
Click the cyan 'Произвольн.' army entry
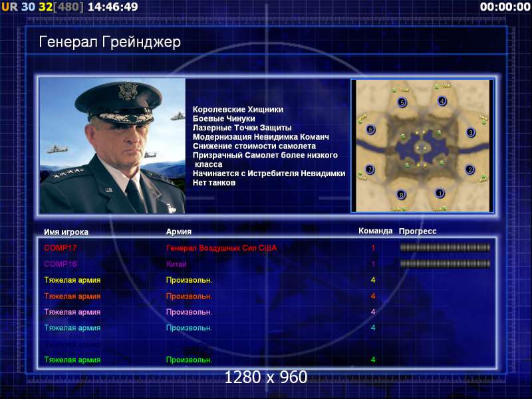pyautogui.click(x=189, y=328)
